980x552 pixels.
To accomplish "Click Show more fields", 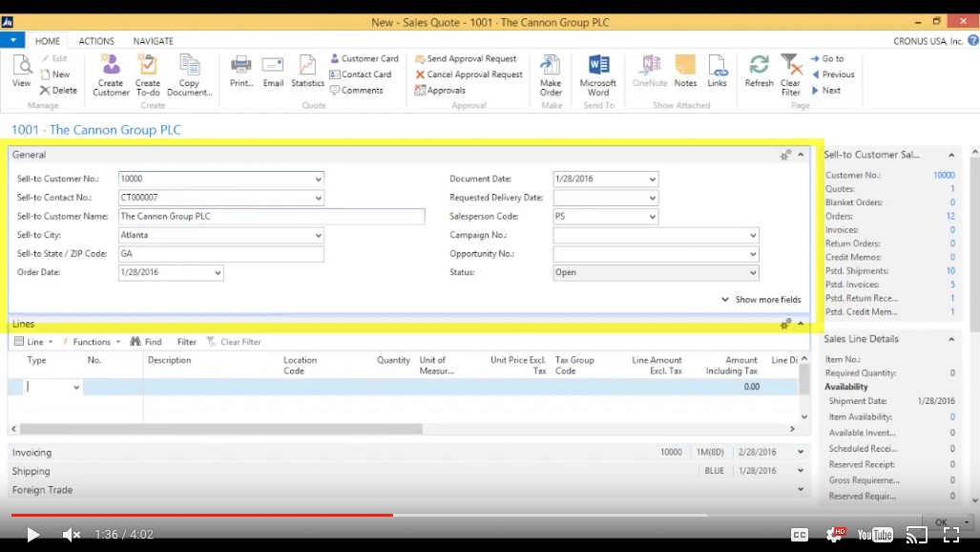I will (x=761, y=299).
